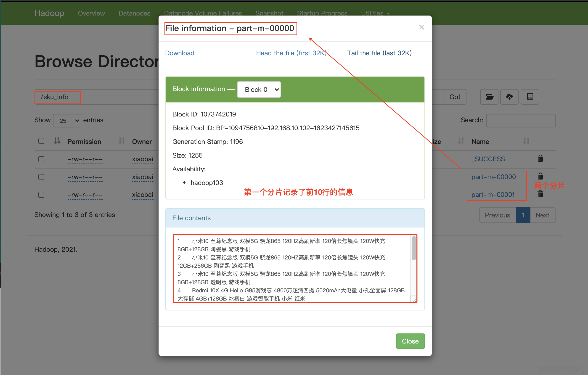Sort entries by Name column arrows

pos(526,141)
